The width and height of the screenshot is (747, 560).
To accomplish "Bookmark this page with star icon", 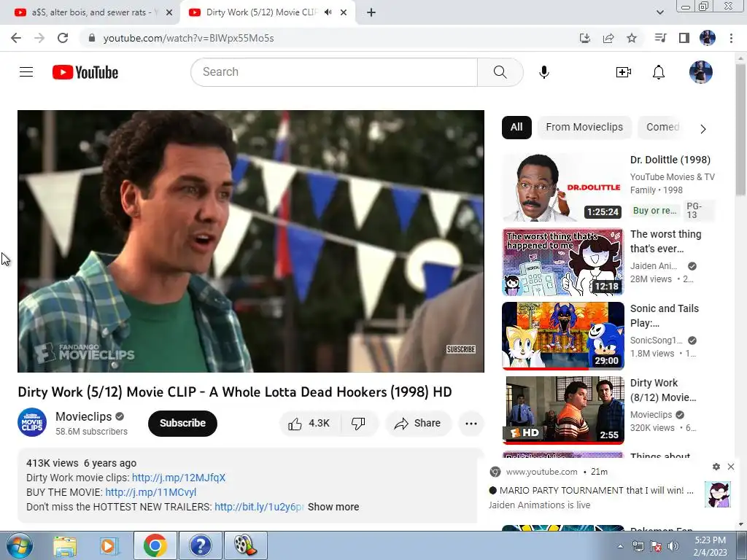I will pos(632,38).
